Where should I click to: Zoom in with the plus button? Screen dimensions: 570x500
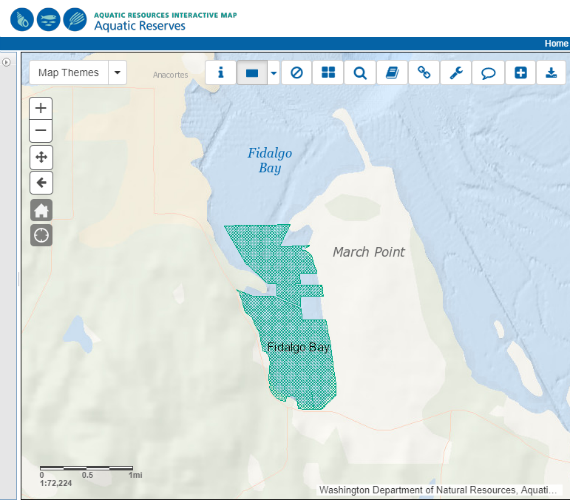click(41, 108)
